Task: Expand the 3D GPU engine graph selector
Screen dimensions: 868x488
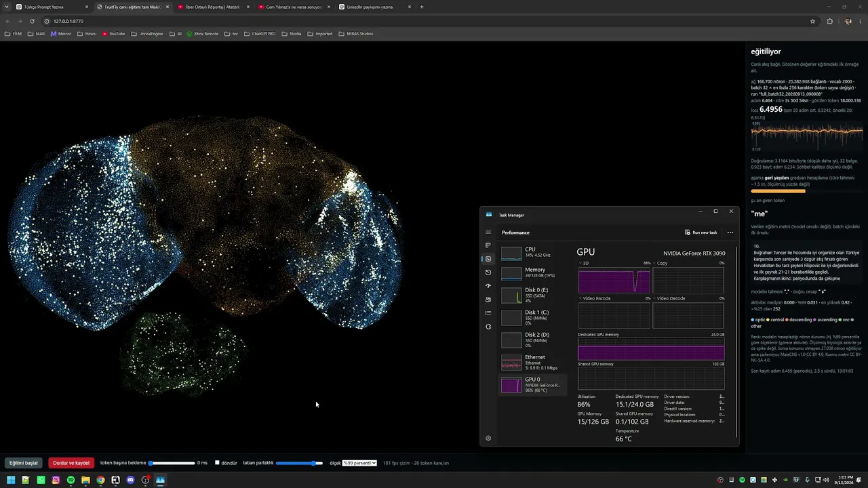Action: point(584,263)
